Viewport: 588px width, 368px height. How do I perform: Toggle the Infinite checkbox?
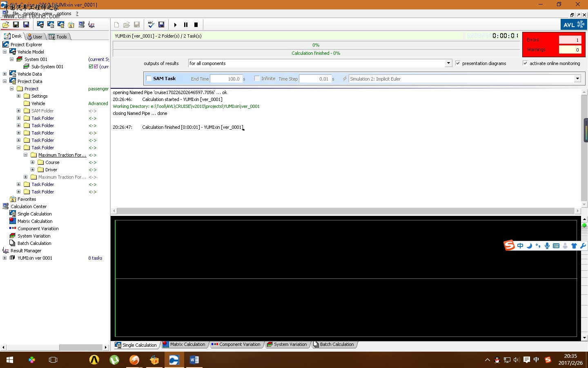pyautogui.click(x=257, y=79)
